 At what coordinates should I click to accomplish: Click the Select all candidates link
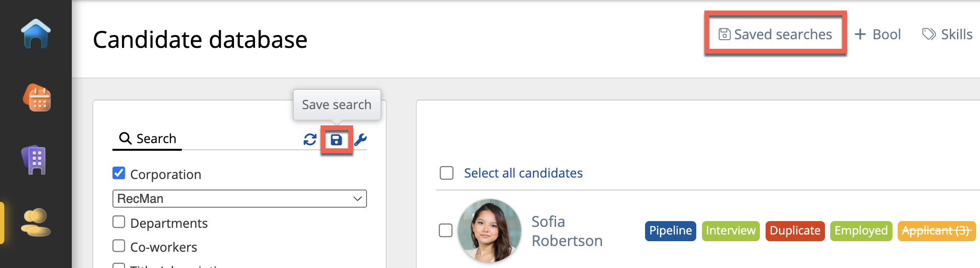tap(523, 173)
